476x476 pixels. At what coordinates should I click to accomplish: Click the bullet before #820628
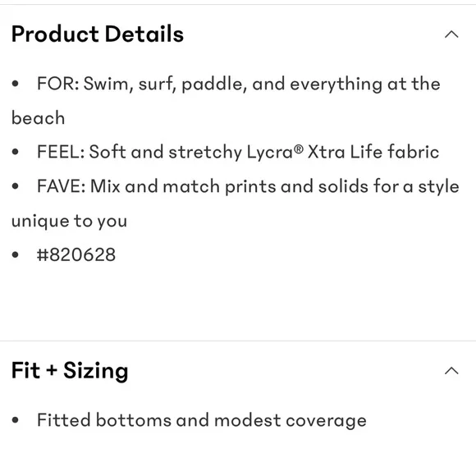point(15,254)
